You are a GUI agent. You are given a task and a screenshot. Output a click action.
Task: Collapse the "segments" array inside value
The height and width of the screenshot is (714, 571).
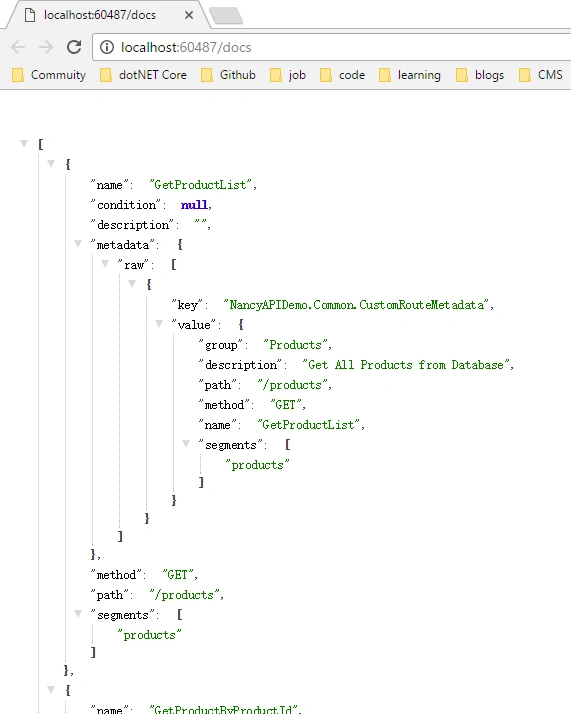point(186,444)
